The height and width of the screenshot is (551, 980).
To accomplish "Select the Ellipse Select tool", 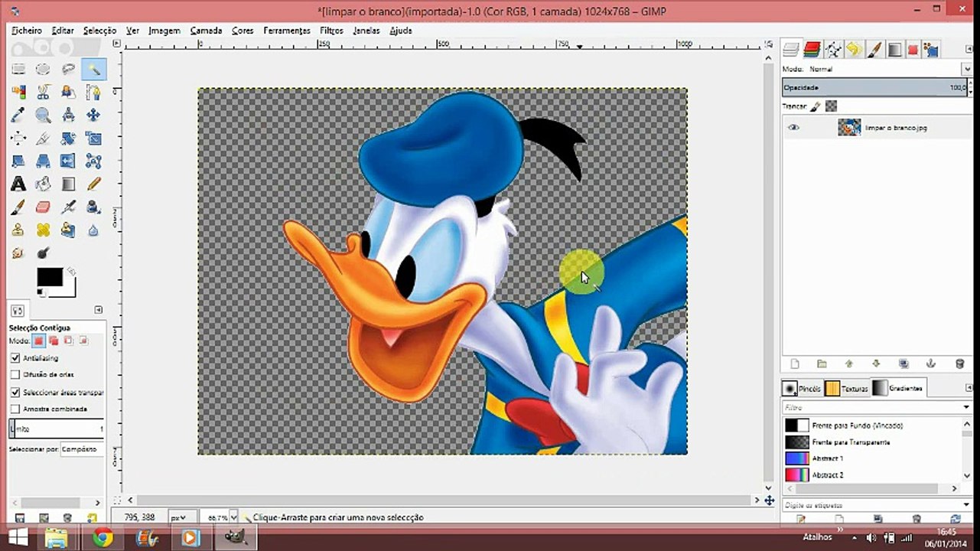I will [44, 70].
